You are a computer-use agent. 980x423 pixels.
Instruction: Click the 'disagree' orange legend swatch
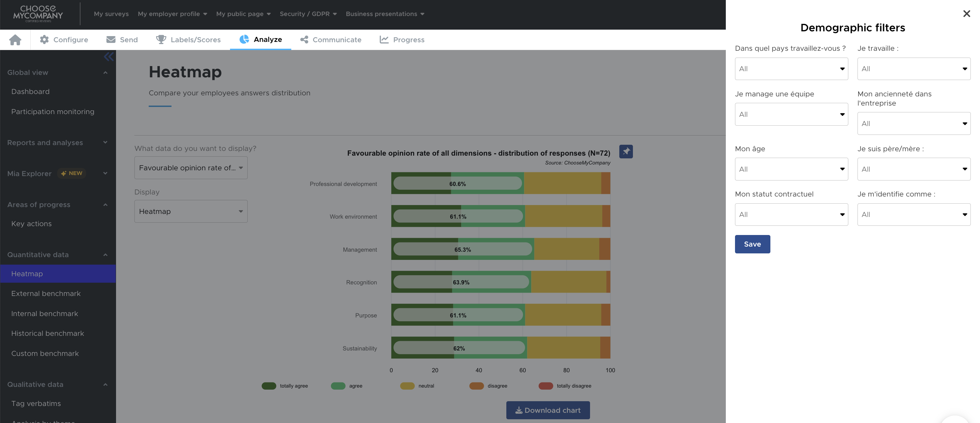pos(476,386)
